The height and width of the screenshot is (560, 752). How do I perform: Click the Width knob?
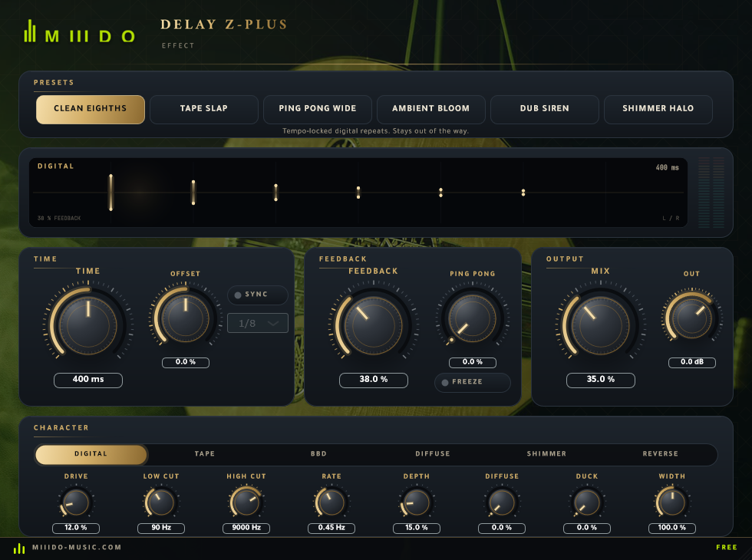672,502
